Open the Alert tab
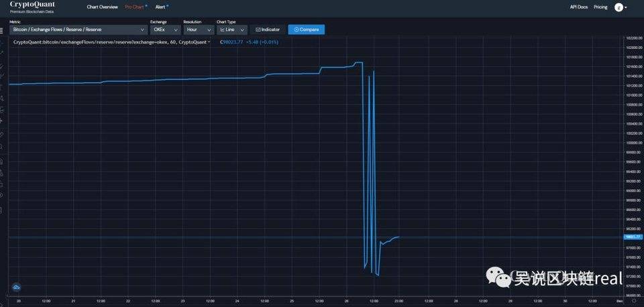This screenshot has height=307, width=644. coord(160,7)
